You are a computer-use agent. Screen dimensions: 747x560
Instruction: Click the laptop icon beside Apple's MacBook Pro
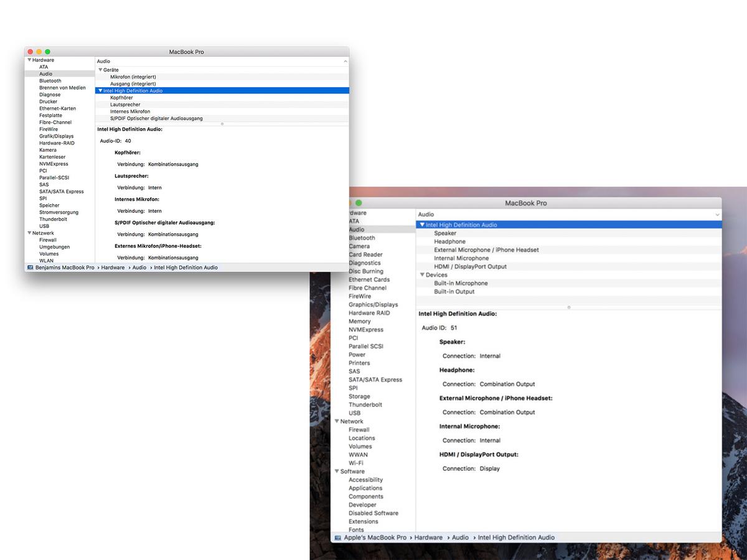[x=337, y=538]
